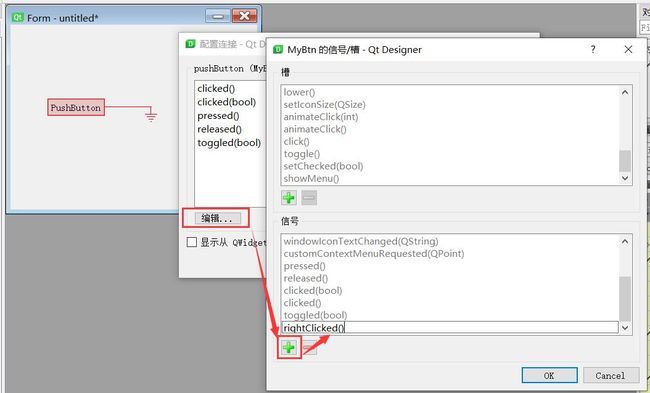Select clicked(bool) in the connection dialog list
The width and height of the screenshot is (650, 393).
(226, 102)
